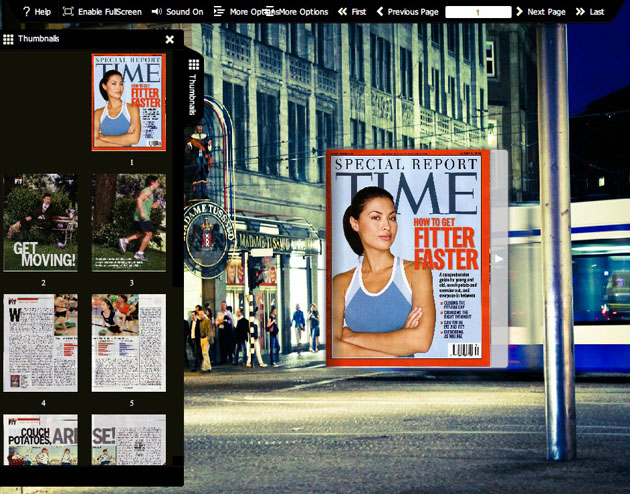Screen dimensions: 630x494
Task: Open the Help button in the toolbar
Action: point(37,12)
